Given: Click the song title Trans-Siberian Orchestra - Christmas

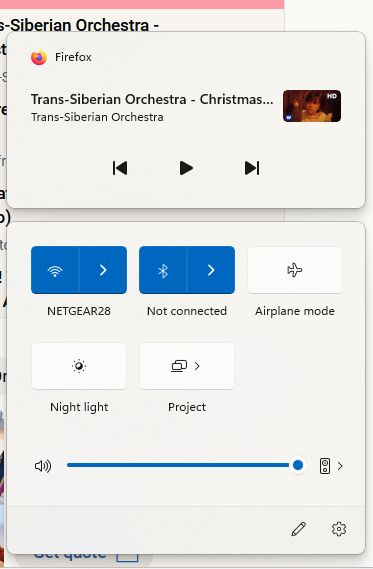Looking at the screenshot, I should tap(152, 99).
